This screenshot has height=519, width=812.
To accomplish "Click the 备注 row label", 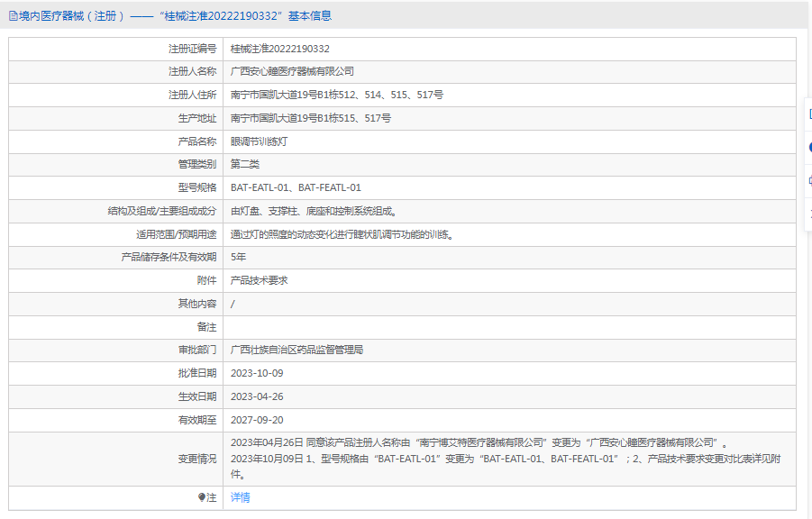I will click(x=206, y=327).
